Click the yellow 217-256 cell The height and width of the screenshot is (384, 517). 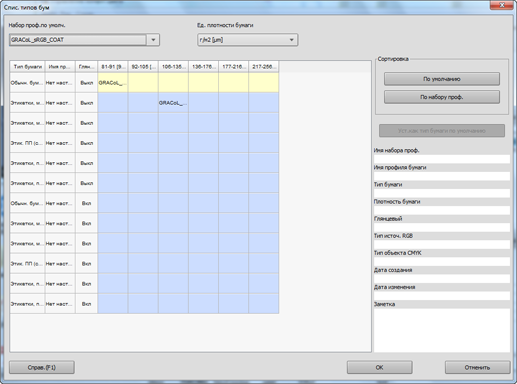tap(264, 83)
